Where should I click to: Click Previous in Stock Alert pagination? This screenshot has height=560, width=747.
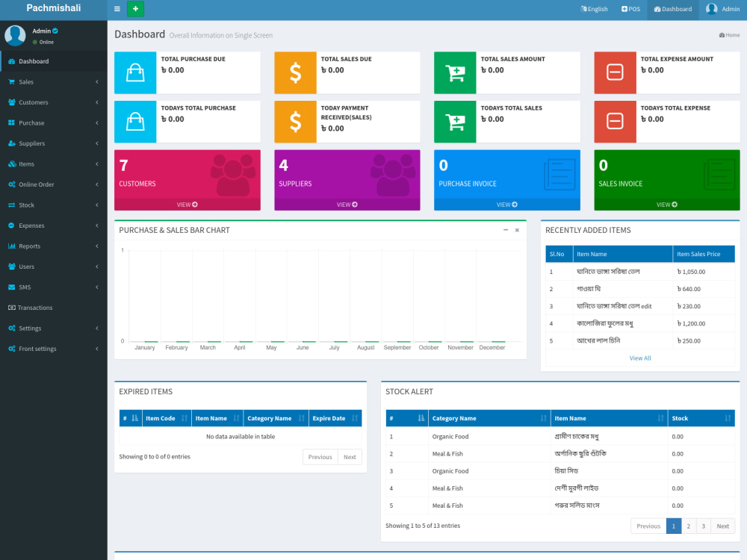pos(648,526)
